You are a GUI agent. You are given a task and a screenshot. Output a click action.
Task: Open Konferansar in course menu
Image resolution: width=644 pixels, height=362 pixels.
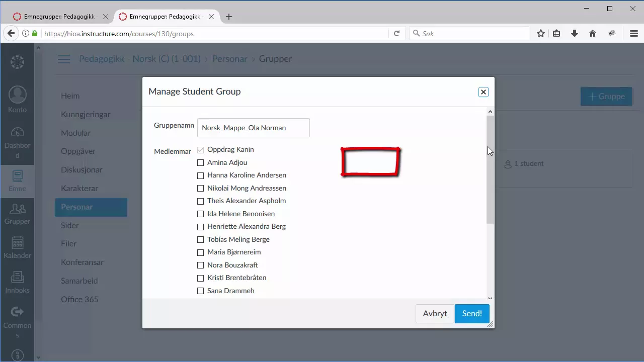point(83,262)
